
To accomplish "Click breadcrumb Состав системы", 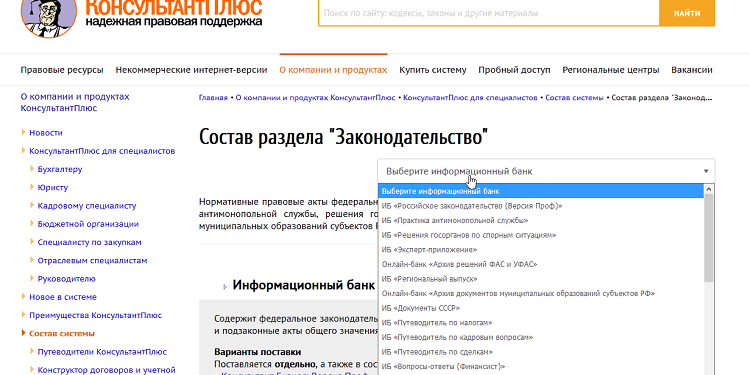I will pos(574,98).
